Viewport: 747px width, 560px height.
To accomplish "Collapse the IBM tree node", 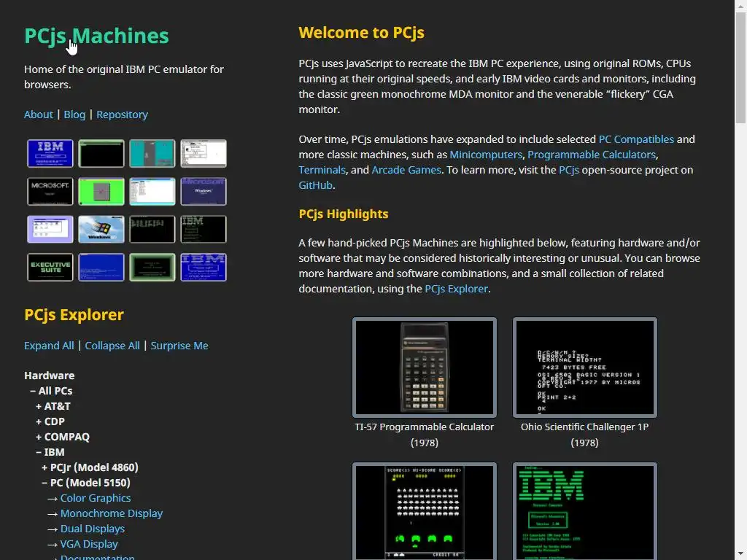I will (50, 452).
